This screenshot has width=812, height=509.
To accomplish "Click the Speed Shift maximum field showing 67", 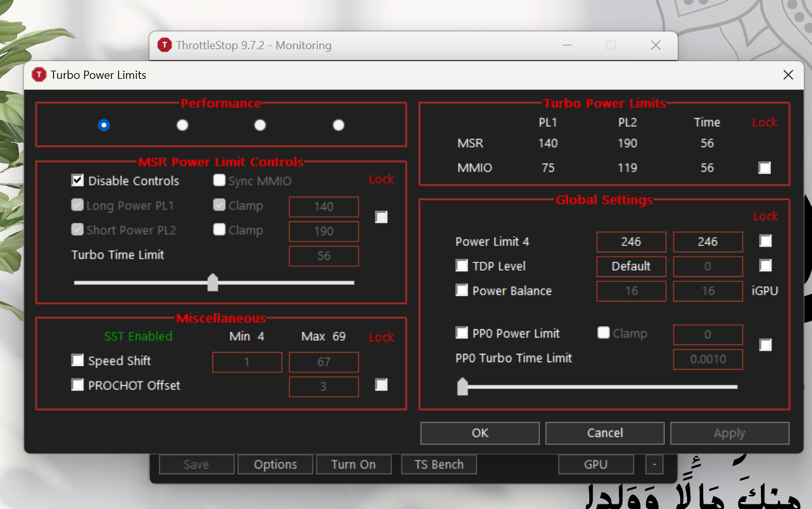I will (324, 362).
